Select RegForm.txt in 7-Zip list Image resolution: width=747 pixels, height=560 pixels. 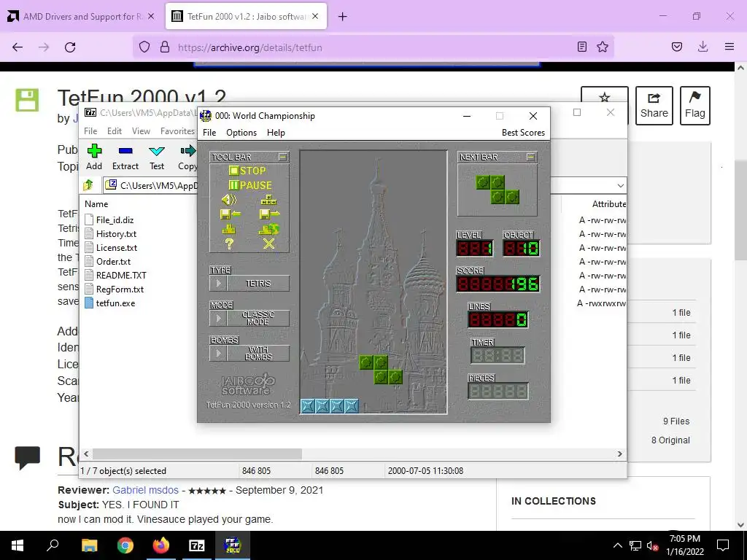click(x=120, y=289)
